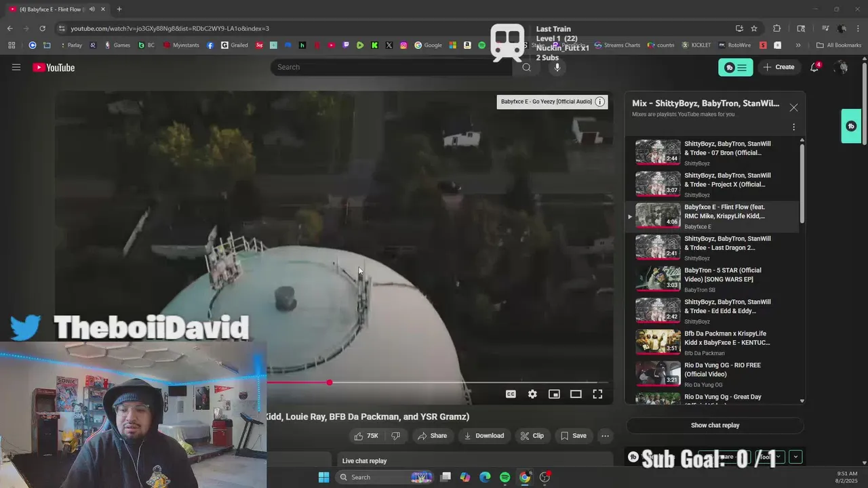
Task: Play the KENTUC... video by Bfb Da Packman
Action: click(x=712, y=342)
